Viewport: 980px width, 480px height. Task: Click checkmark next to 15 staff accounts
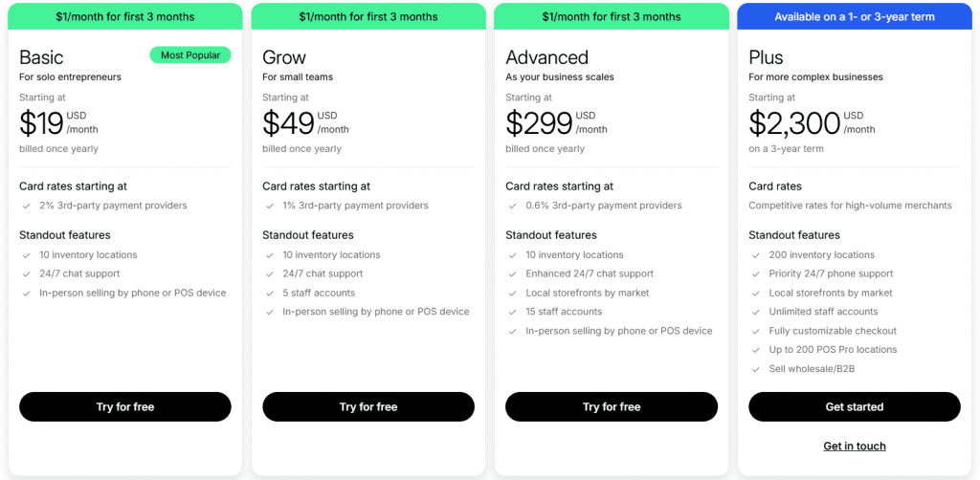coord(511,312)
